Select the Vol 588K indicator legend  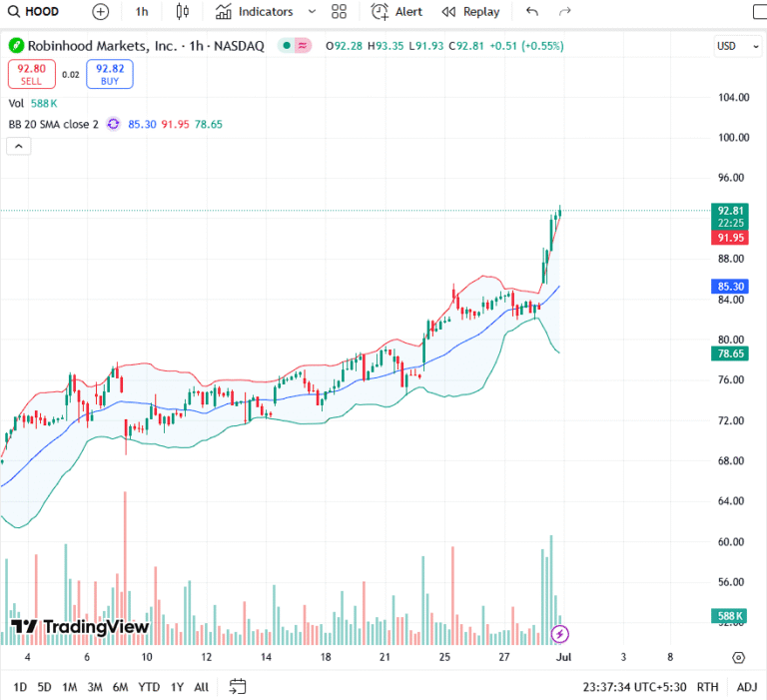[33, 104]
